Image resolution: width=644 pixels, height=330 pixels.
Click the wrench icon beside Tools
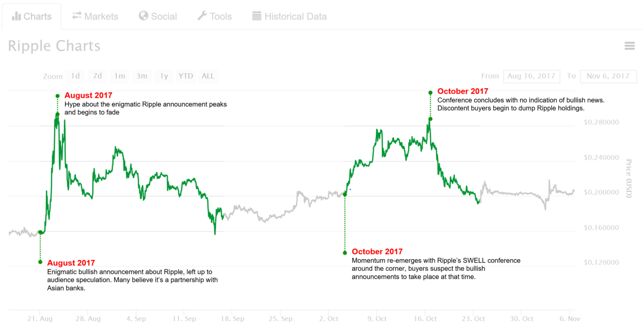[x=202, y=16]
